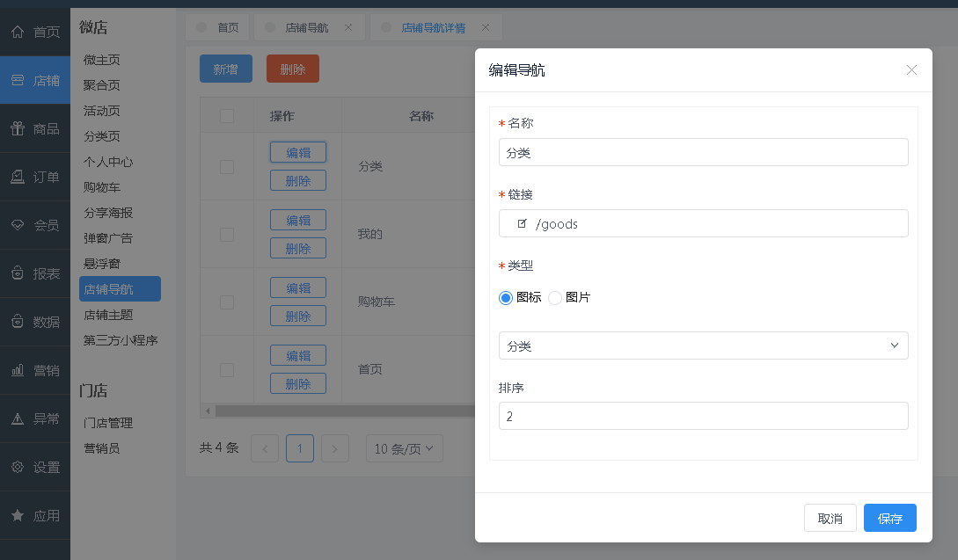Select the 图片 radio option
Screen dimensions: 958x560
click(x=555, y=297)
